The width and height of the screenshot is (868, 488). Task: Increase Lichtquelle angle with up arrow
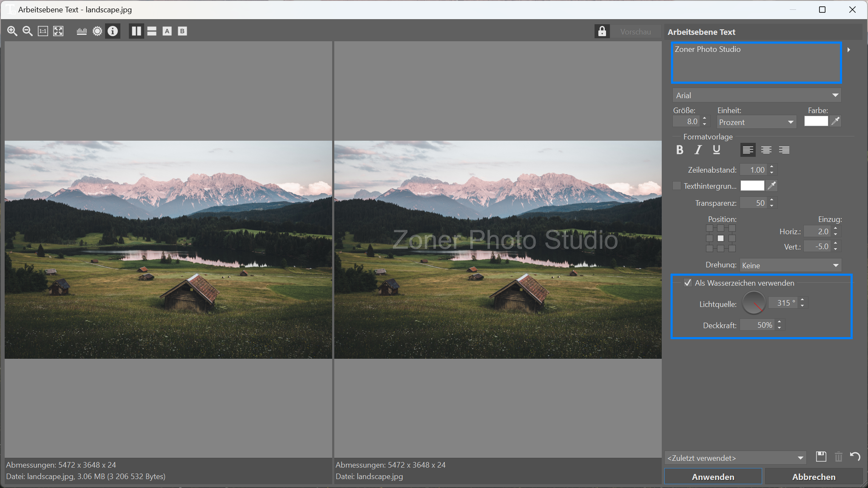pos(803,300)
